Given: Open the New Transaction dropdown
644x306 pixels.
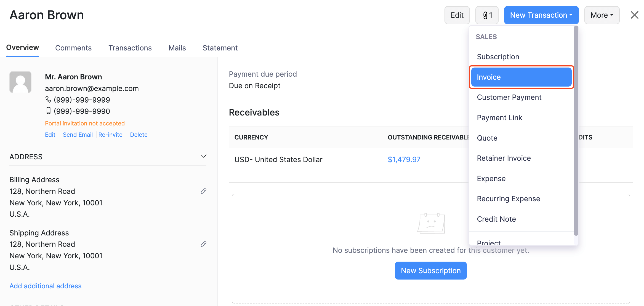Looking at the screenshot, I should [x=541, y=15].
